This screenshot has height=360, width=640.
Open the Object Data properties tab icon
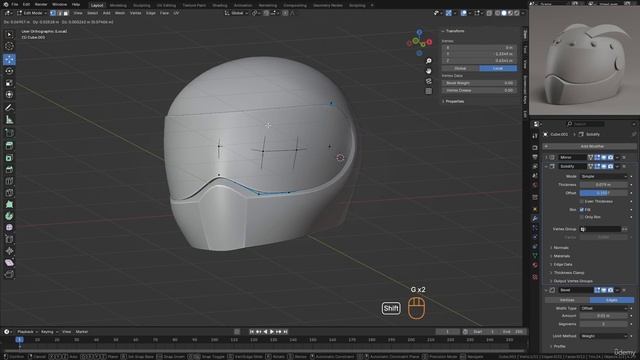[x=535, y=256]
